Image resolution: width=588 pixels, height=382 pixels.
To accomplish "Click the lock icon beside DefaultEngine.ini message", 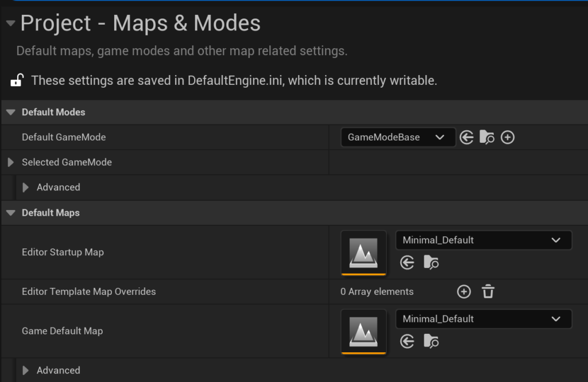I will coord(17,80).
